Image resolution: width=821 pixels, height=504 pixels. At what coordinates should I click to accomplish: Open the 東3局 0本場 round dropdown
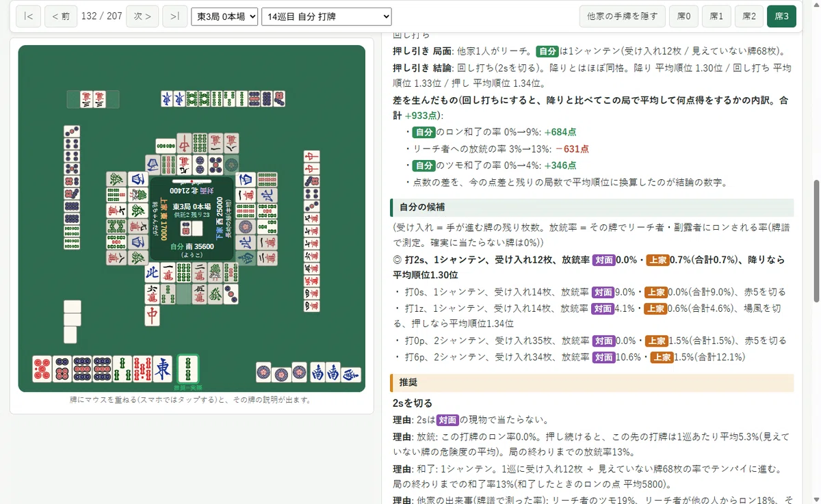pos(224,16)
